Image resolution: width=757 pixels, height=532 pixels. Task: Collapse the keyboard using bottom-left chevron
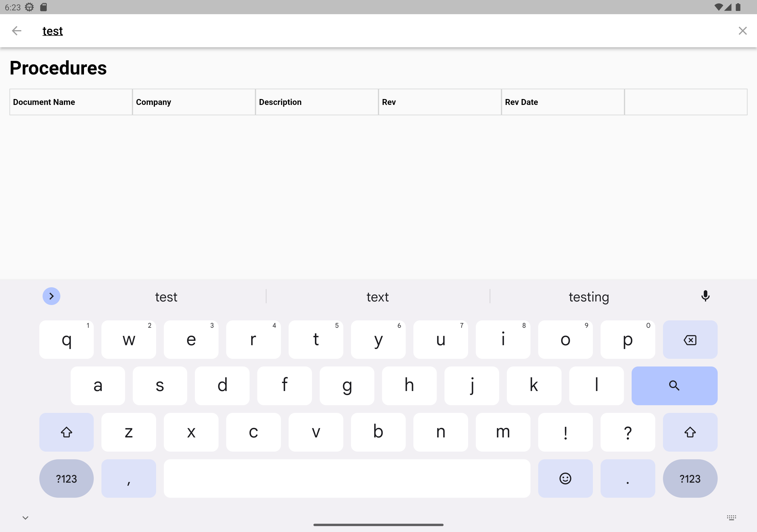25,518
